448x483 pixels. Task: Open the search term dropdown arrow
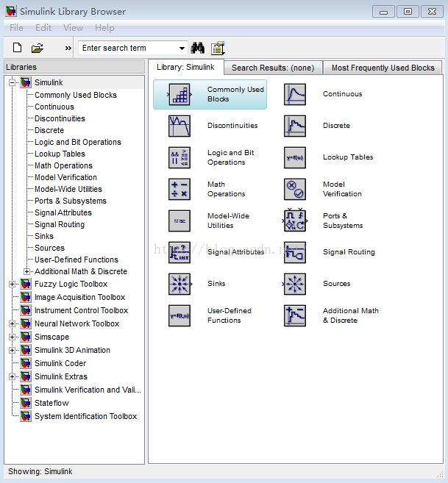[x=182, y=48]
